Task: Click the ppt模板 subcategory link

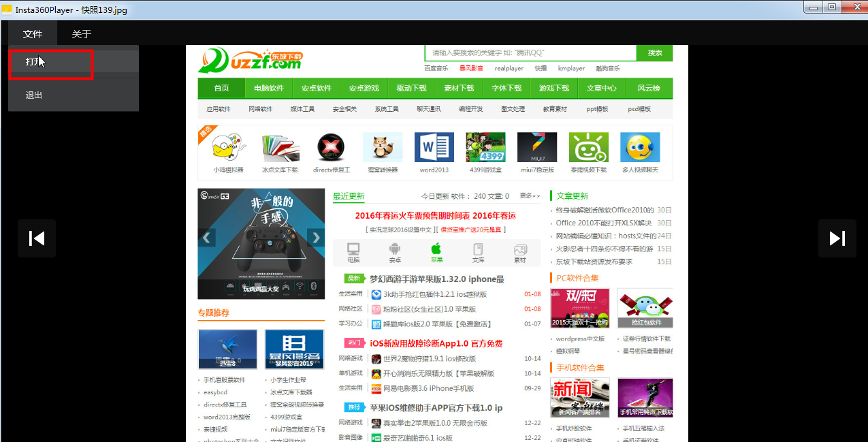Action: [x=597, y=109]
